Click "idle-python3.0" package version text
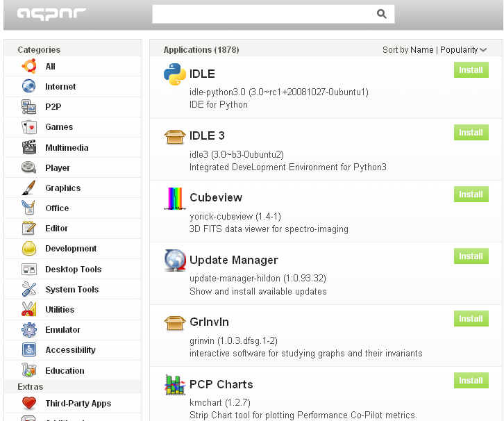Viewport: 504px width, 421px height. (278, 92)
